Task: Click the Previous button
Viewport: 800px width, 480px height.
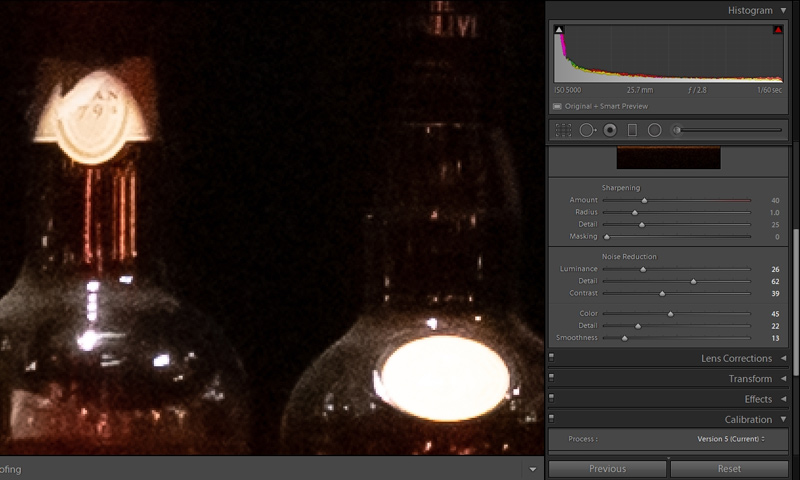Action: point(607,468)
